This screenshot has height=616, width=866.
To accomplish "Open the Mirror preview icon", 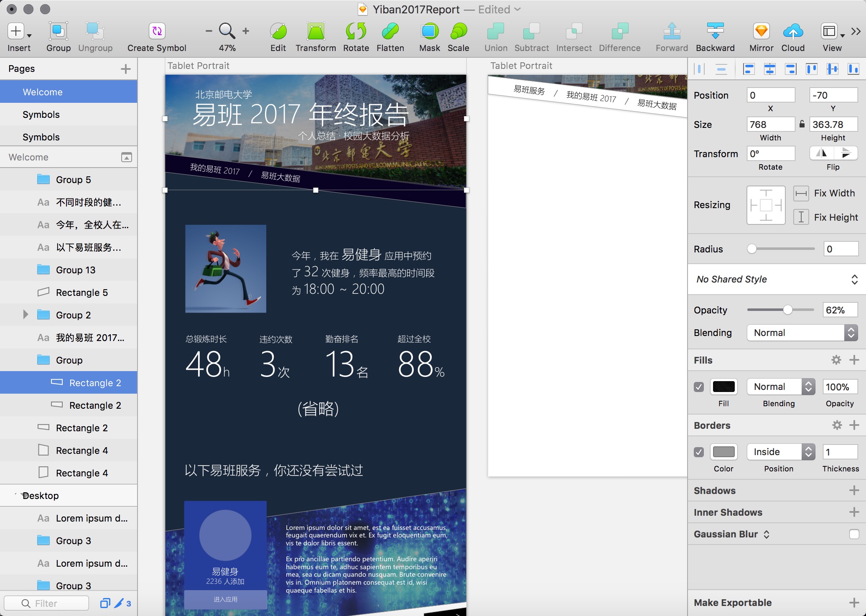I will (761, 31).
